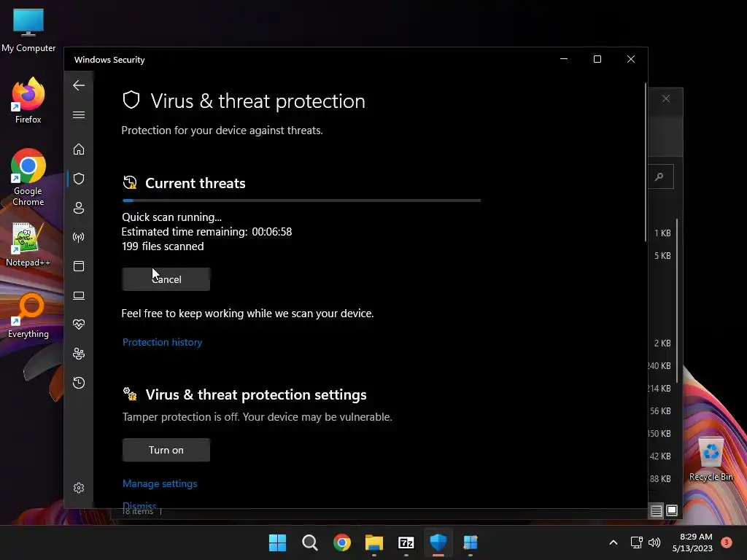Maximize the Windows Security window
Screen dimensions: 747x560
597,59
